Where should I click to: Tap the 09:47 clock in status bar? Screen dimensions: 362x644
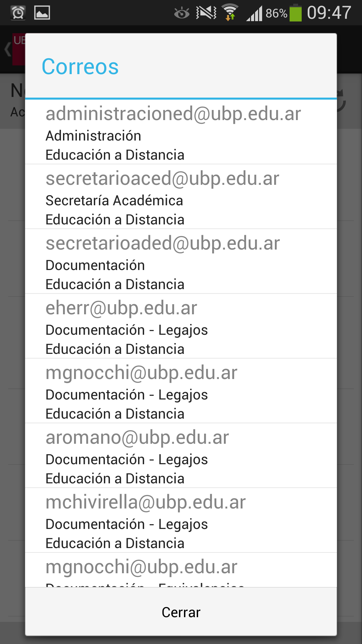pos(329,13)
